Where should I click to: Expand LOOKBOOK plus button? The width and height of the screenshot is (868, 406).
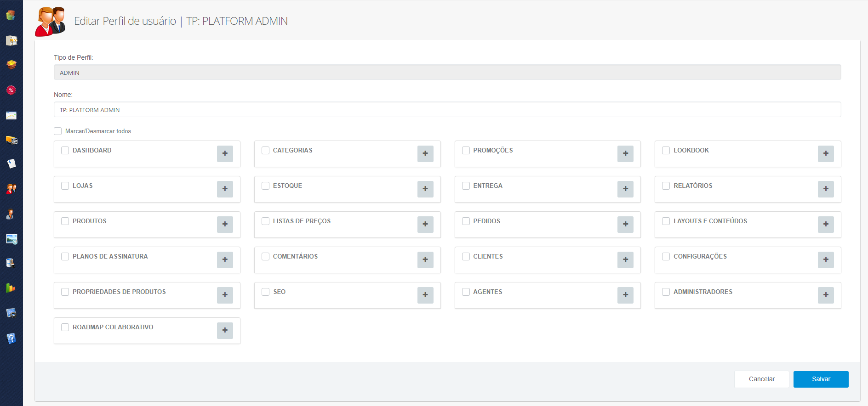point(826,154)
